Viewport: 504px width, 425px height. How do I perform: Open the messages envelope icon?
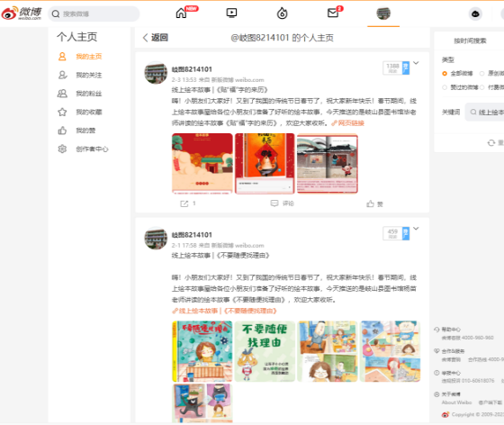click(x=333, y=13)
